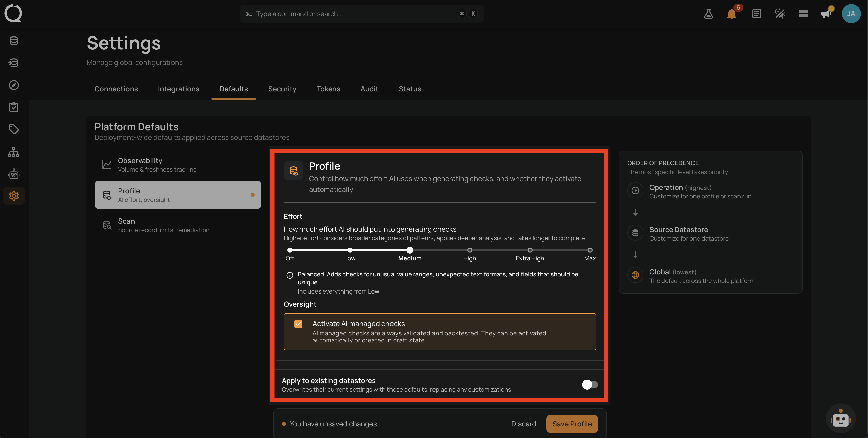Open the tags sidebar icon

tap(14, 129)
